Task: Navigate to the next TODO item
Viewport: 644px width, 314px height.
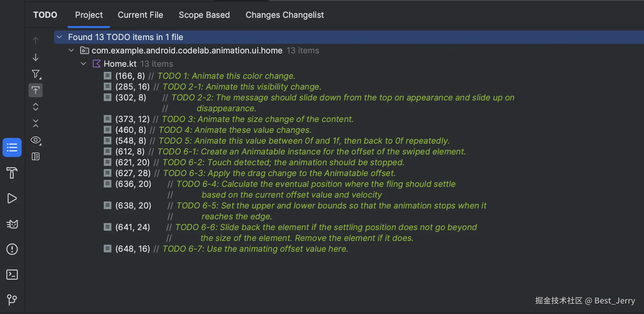Action: pos(35,57)
